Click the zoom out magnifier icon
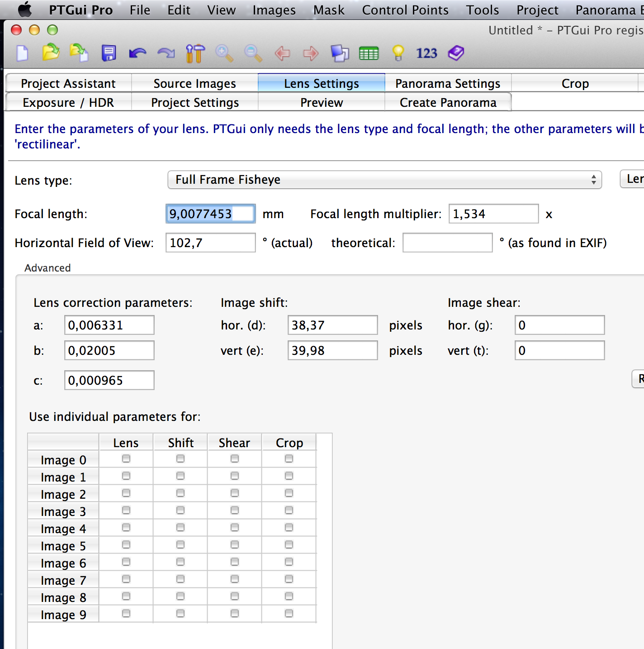Viewport: 644px width, 649px height. tap(253, 53)
